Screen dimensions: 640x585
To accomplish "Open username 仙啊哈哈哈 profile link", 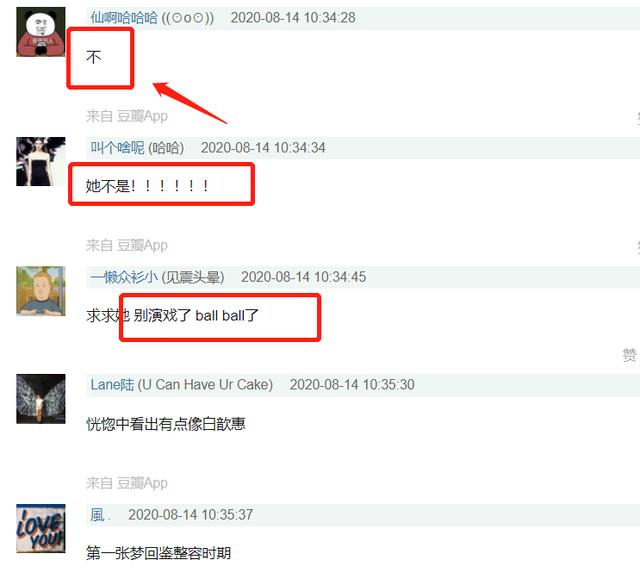I will (x=124, y=18).
